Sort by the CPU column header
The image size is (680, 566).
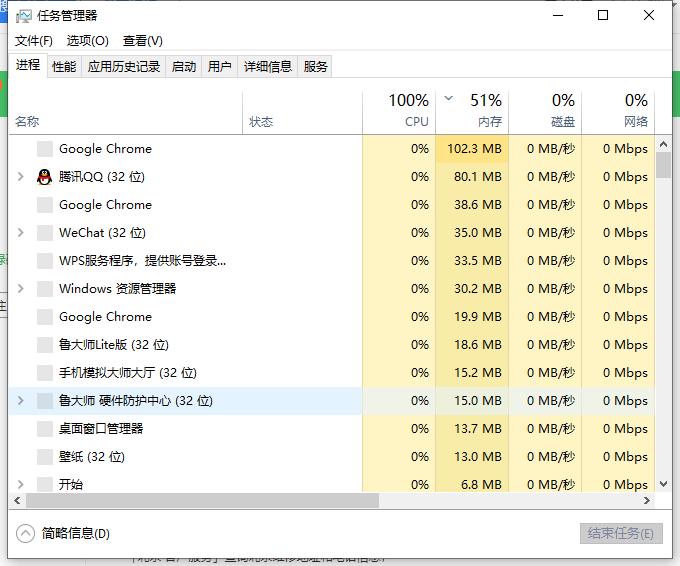tap(399, 112)
